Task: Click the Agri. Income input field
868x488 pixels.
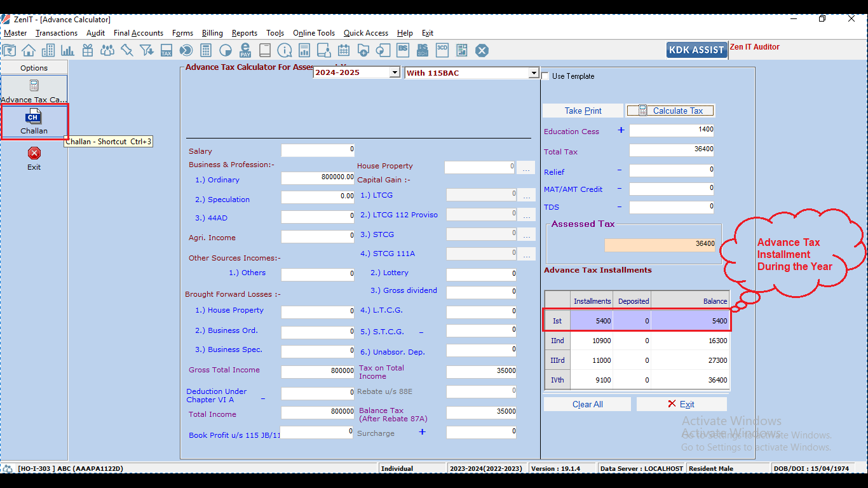Action: (318, 236)
